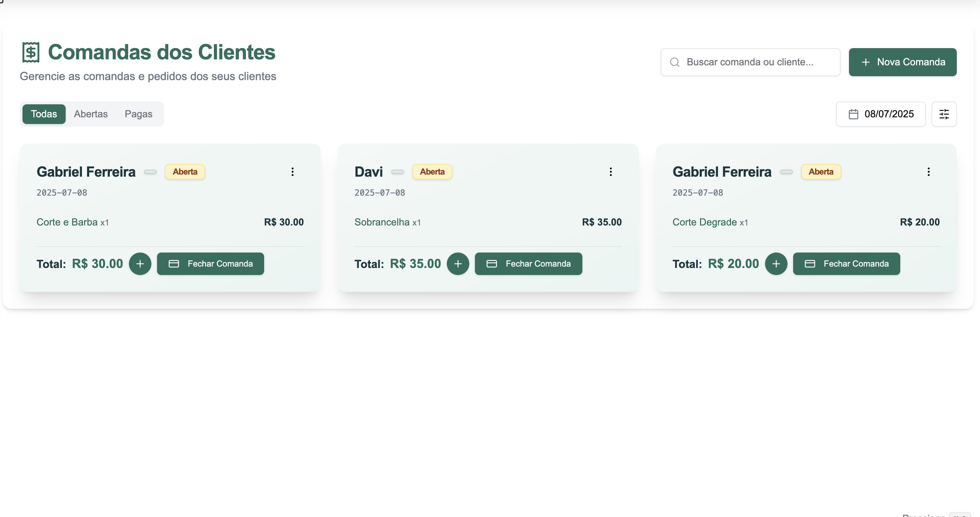Open options menu on Corte e Barba card

pyautogui.click(x=292, y=172)
